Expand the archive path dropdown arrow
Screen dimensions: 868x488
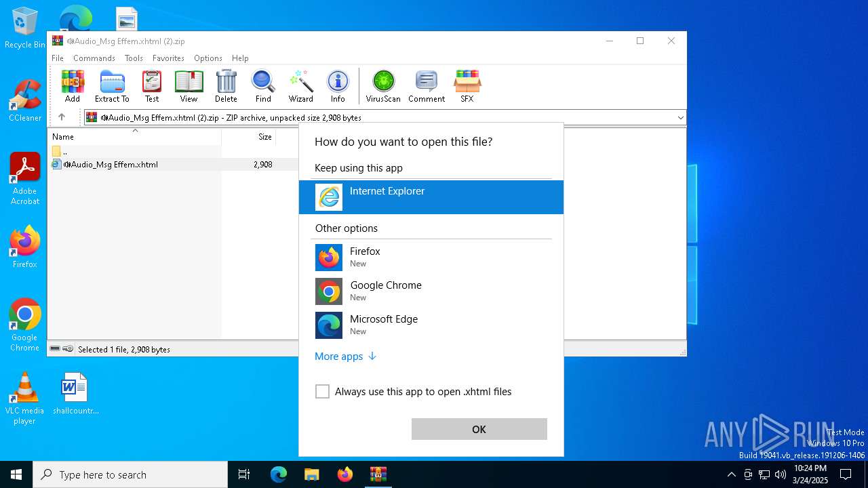pyautogui.click(x=680, y=117)
